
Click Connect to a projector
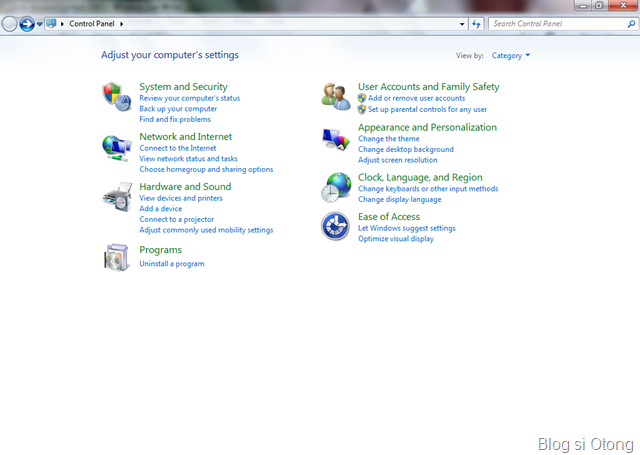[176, 220]
